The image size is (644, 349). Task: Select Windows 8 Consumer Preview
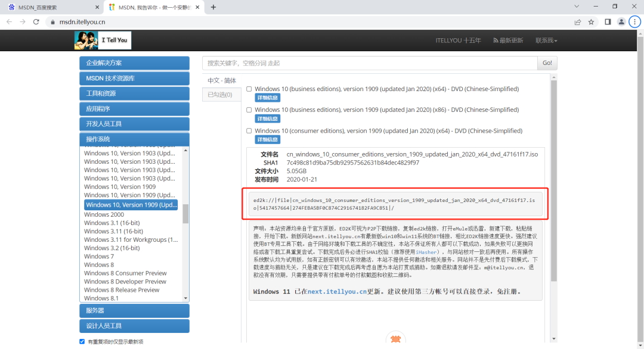click(125, 273)
